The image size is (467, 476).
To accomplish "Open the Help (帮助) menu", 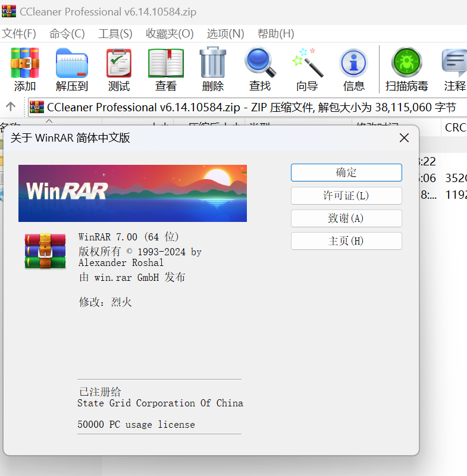I will pyautogui.click(x=276, y=33).
